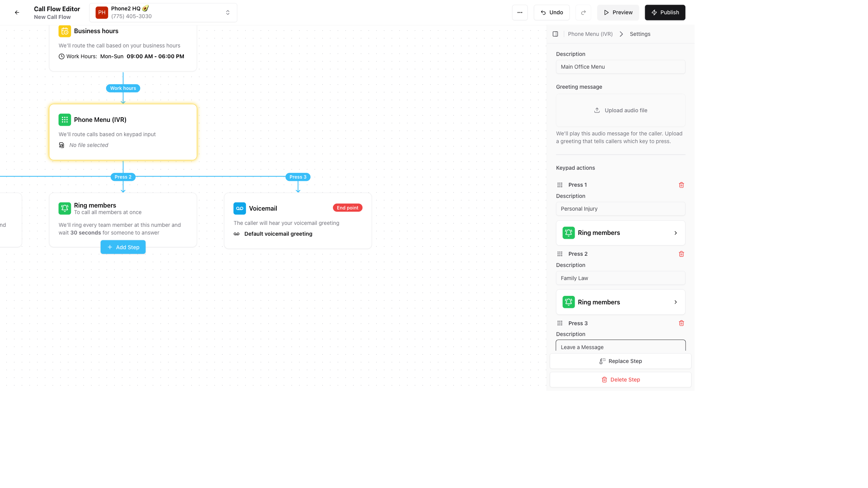
Task: Go to Phone Menu (IVR) breadcrumb
Action: point(590,34)
